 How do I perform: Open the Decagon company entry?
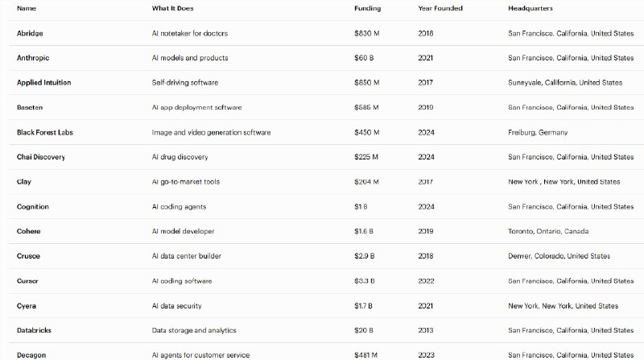(x=31, y=354)
